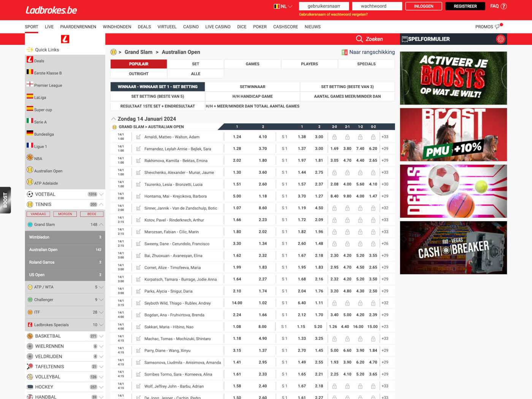The image size is (532, 399).
Task: Click the NBA basketball icon
Action: [30, 157]
